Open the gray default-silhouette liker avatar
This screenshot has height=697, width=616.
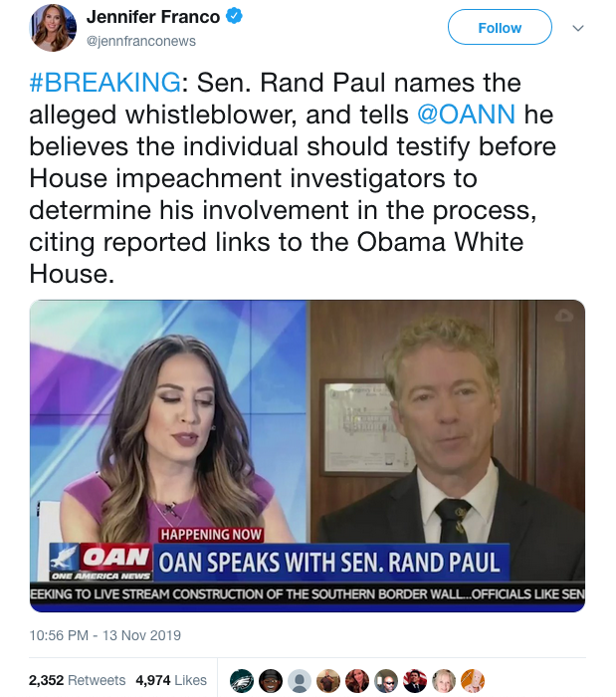(x=300, y=680)
